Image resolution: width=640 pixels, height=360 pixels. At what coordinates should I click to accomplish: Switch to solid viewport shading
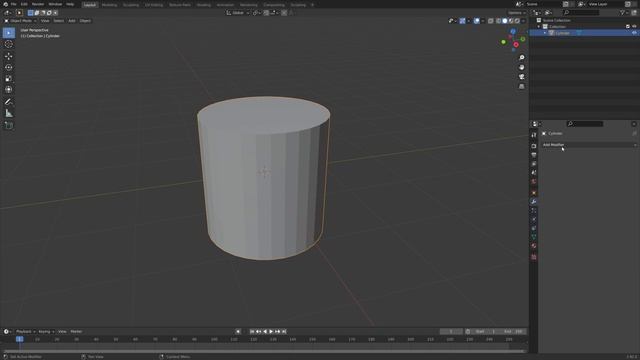pos(505,21)
